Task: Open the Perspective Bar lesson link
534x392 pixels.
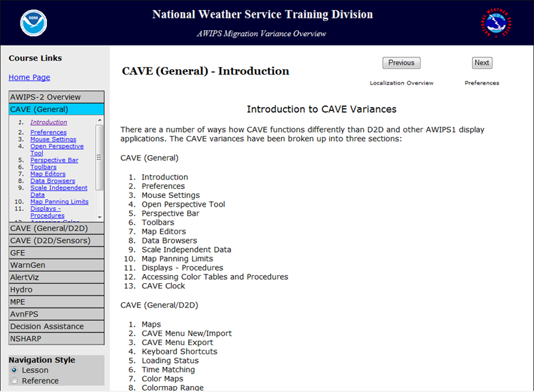Action: [x=54, y=160]
